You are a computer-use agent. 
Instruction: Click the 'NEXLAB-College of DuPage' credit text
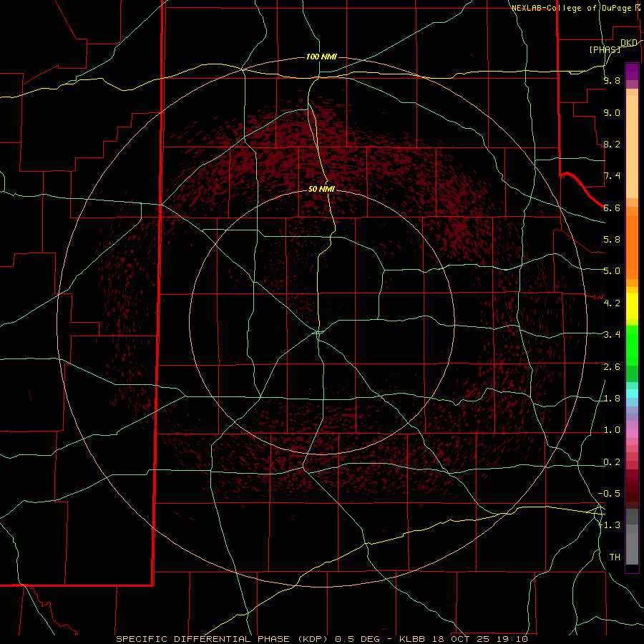pos(572,8)
